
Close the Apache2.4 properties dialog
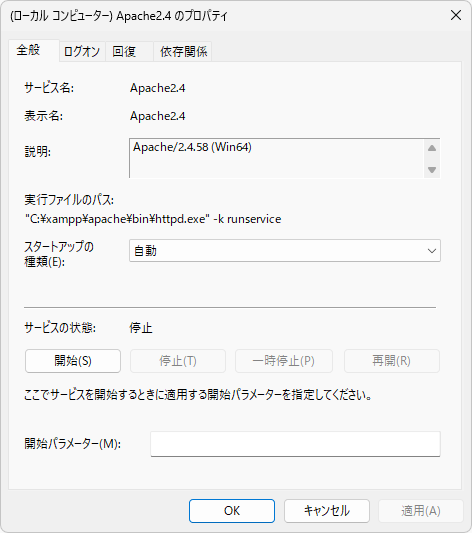click(x=456, y=15)
